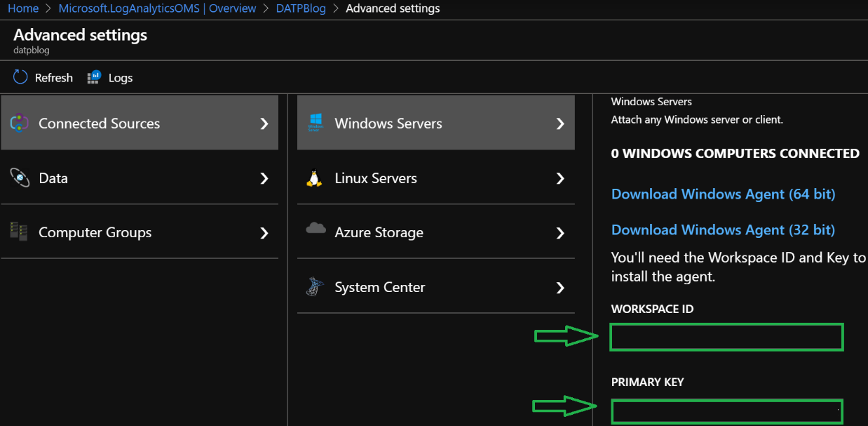Expand the Data row chevron
The width and height of the screenshot is (868, 426).
pyautogui.click(x=264, y=178)
